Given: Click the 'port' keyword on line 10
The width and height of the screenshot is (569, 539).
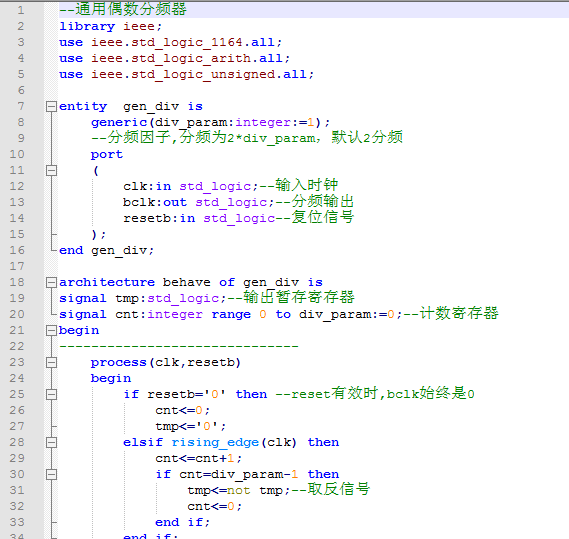Looking at the screenshot, I should pos(107,155).
